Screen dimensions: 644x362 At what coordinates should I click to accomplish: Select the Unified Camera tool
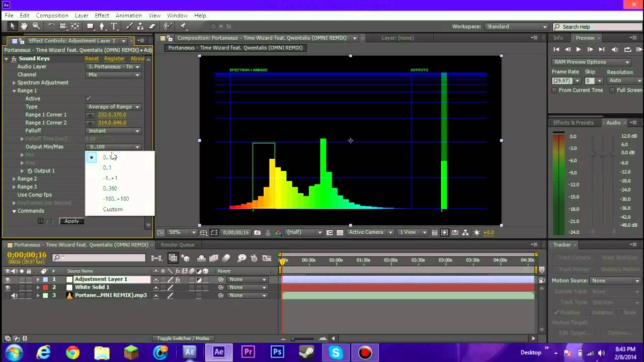[x=63, y=26]
